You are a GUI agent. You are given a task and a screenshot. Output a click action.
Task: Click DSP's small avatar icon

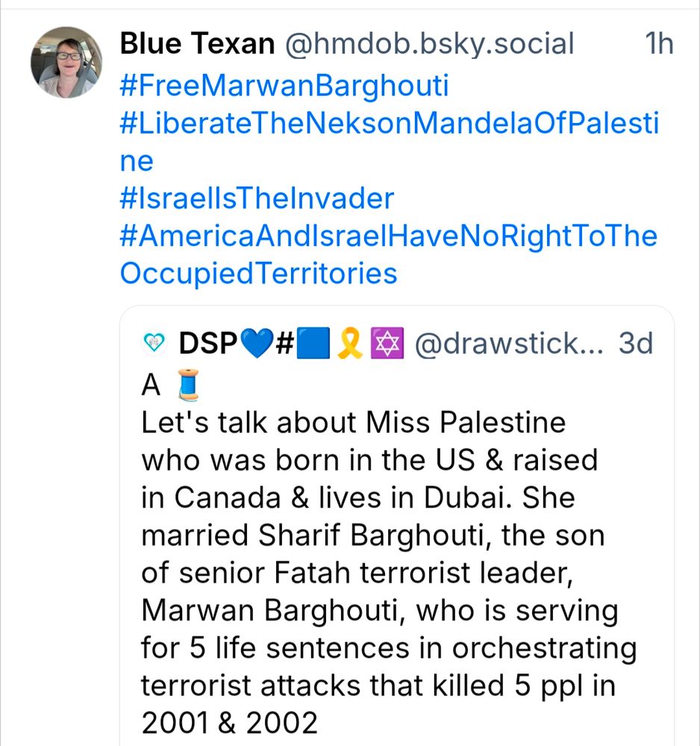pyautogui.click(x=153, y=342)
